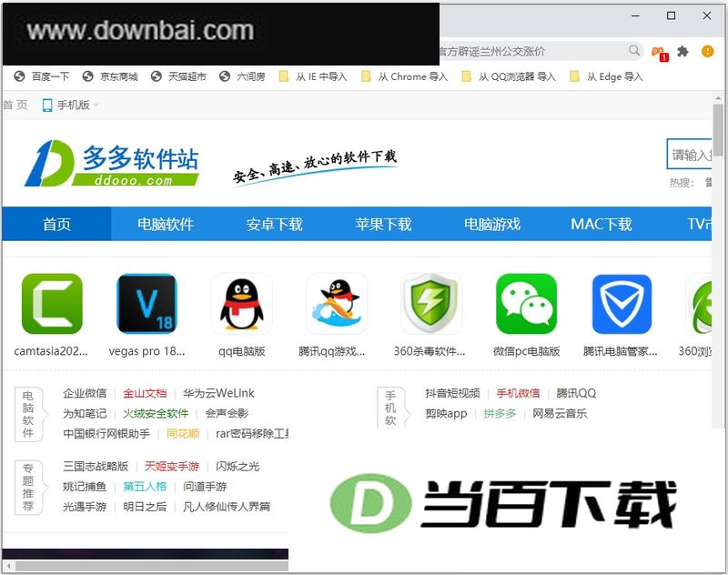Open the 网易云音乐 link

(560, 413)
